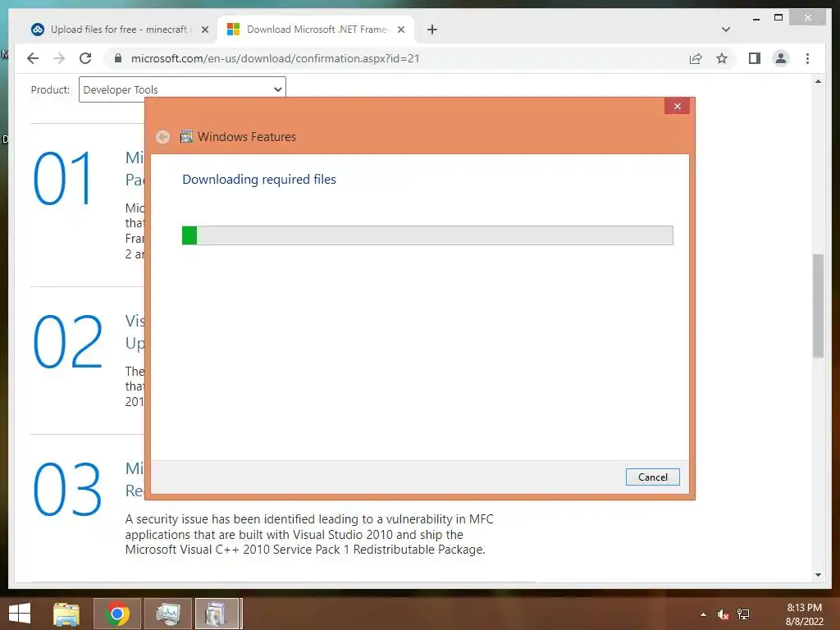The image size is (840, 630).
Task: Click the Chrome taskbar icon
Action: coord(117,614)
